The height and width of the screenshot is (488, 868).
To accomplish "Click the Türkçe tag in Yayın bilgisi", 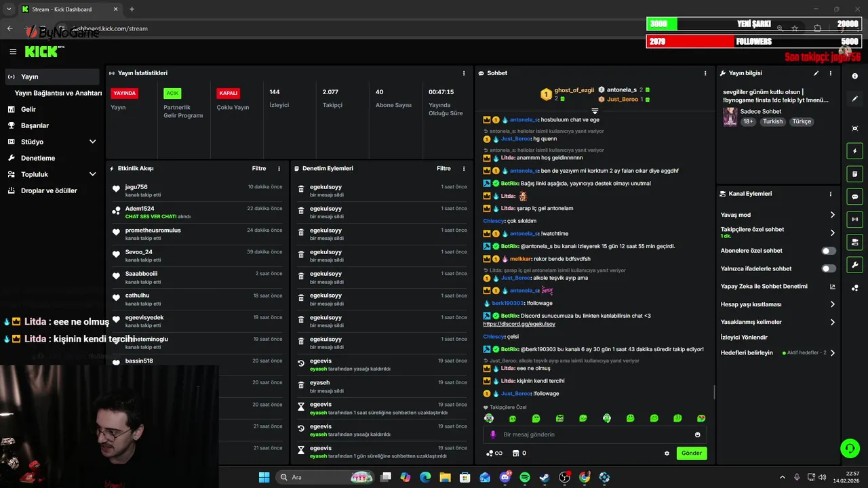I will tap(802, 122).
